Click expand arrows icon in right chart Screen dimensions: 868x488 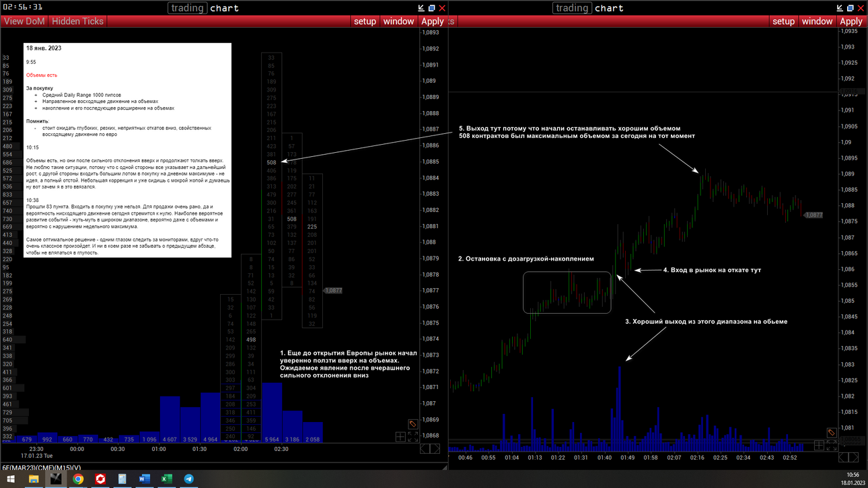pyautogui.click(x=832, y=445)
